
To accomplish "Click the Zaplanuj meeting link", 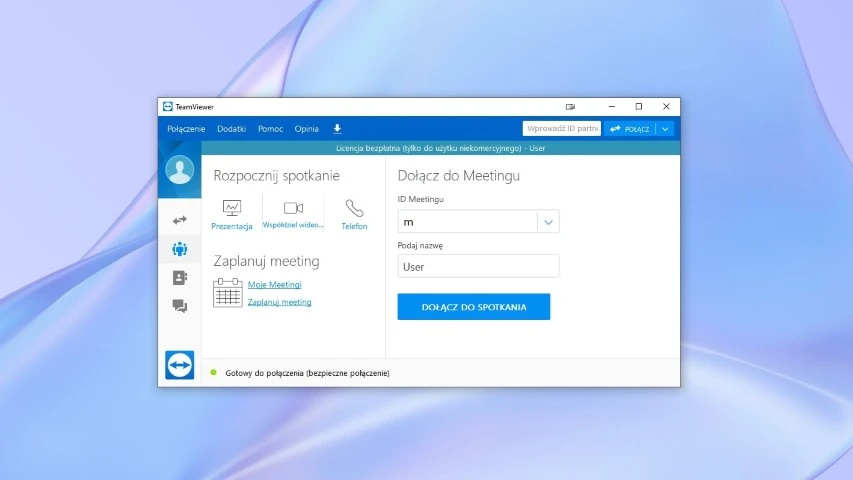I will (279, 302).
